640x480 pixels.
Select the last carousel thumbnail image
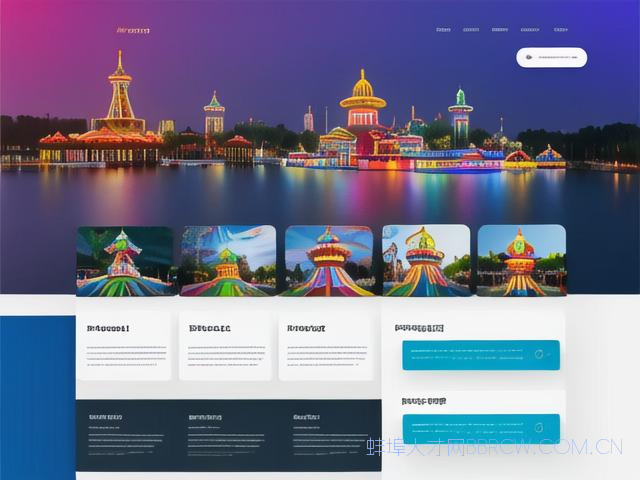click(x=521, y=260)
